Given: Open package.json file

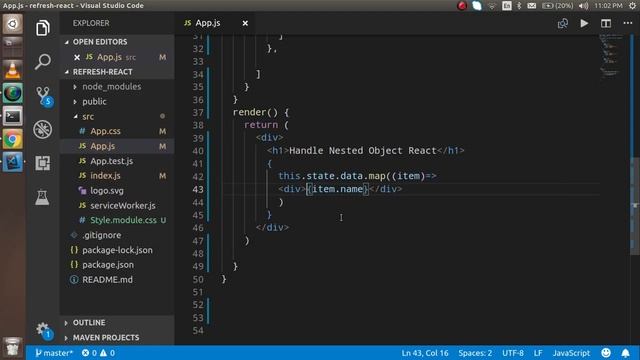Looking at the screenshot, I should 117,264.
